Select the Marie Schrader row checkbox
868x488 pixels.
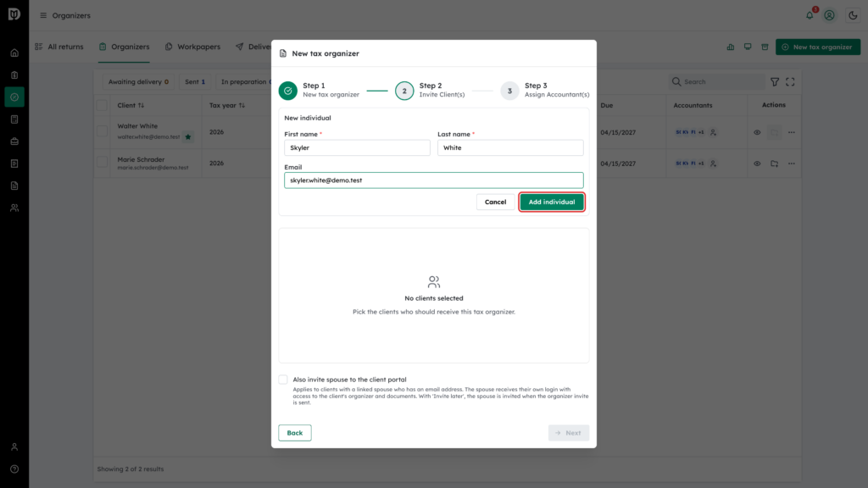[x=102, y=162]
